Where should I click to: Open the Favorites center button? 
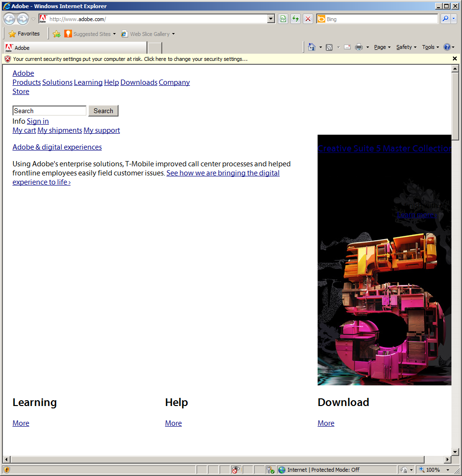point(24,34)
